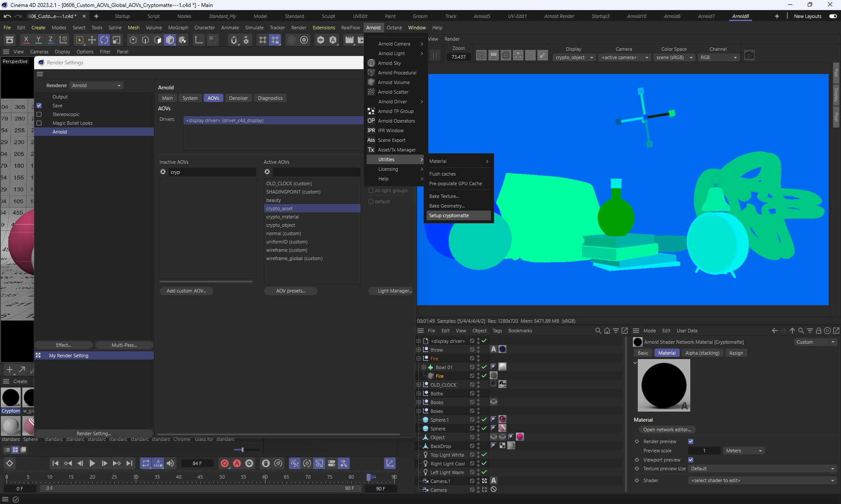Open the Color Space scene (sRGB) dropdown

tap(674, 57)
